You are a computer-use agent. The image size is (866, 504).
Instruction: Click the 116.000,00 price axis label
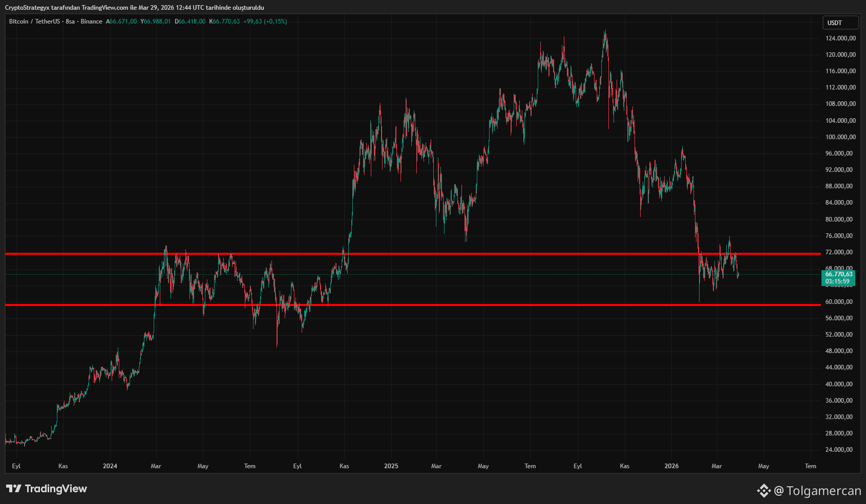point(840,71)
